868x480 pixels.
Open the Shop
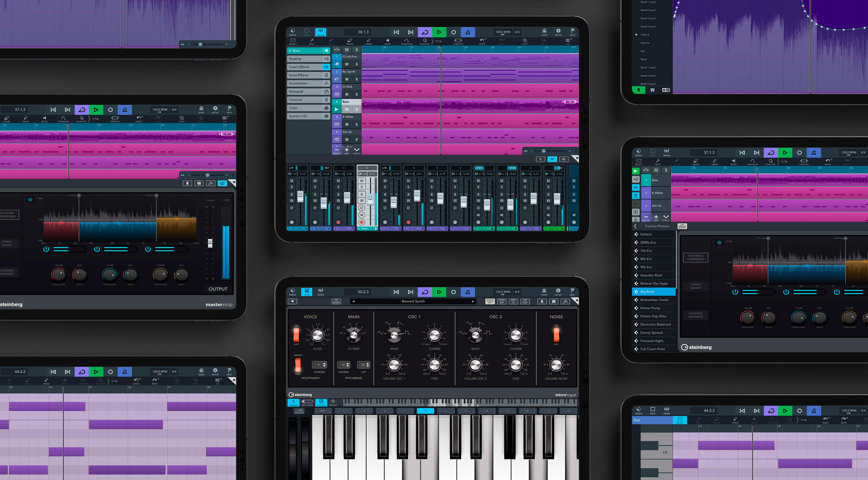pos(544,32)
